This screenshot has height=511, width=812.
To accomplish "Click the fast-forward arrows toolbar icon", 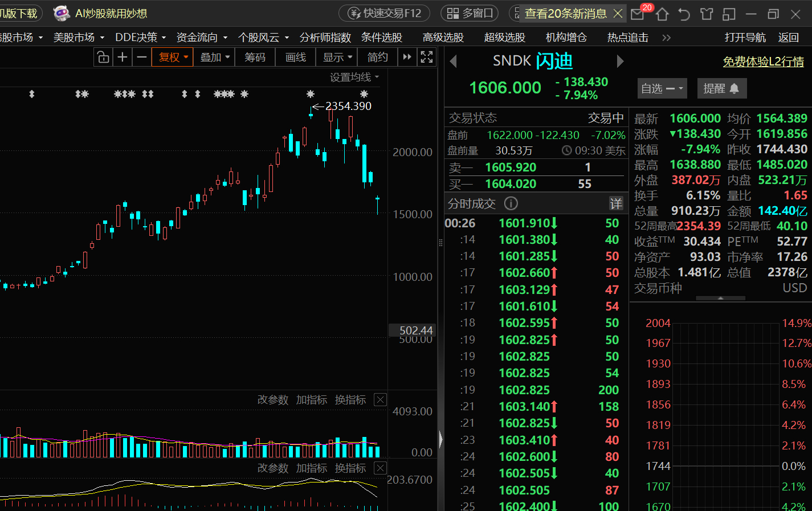I will tap(407, 57).
